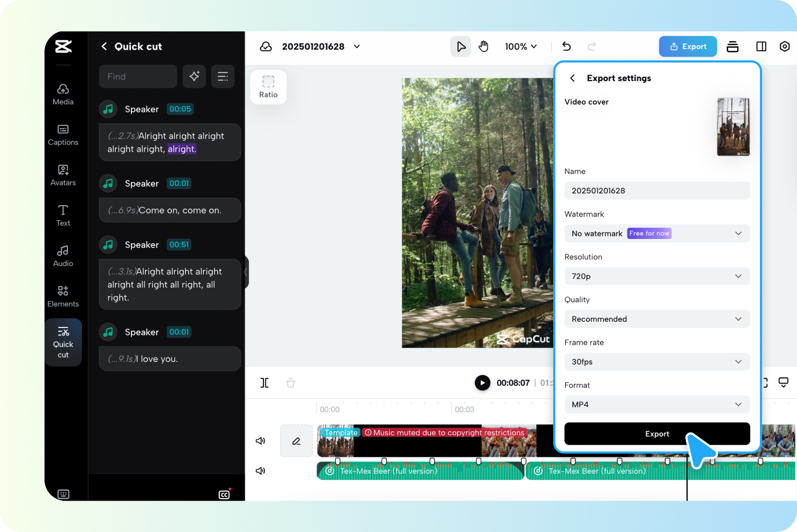The image size is (797, 532).
Task: Toggle the side panel layout icon
Action: [761, 47]
